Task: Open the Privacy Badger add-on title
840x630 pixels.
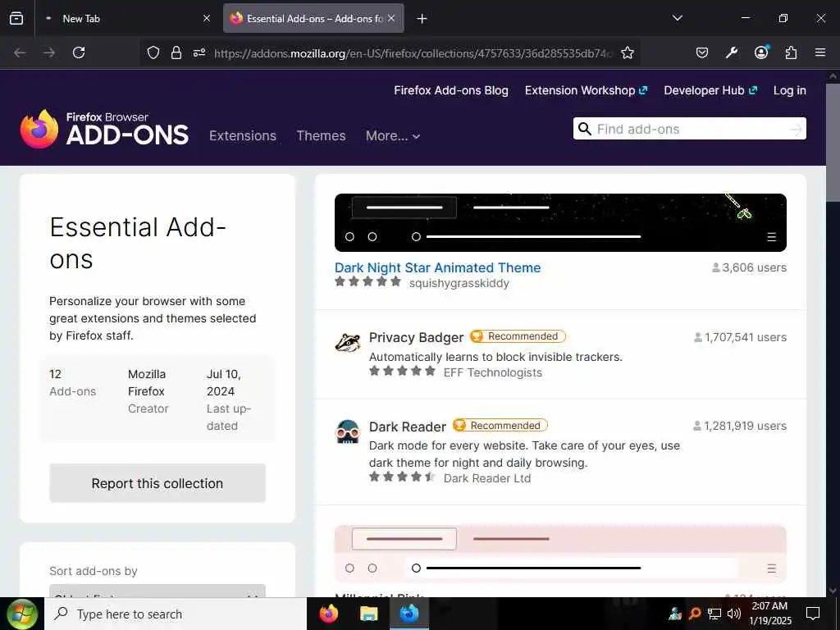Action: pyautogui.click(x=416, y=337)
